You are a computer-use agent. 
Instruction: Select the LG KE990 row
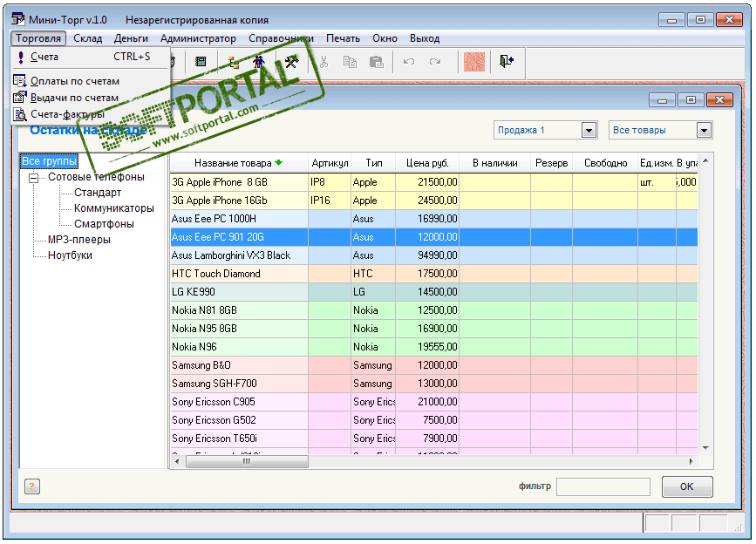pyautogui.click(x=434, y=292)
